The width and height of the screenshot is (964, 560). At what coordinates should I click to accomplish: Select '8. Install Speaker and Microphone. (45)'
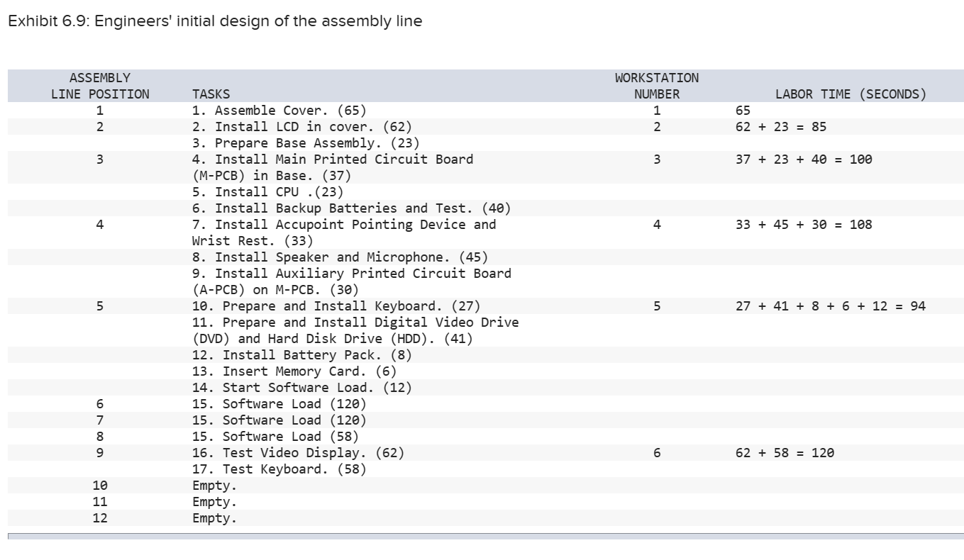pos(340,257)
